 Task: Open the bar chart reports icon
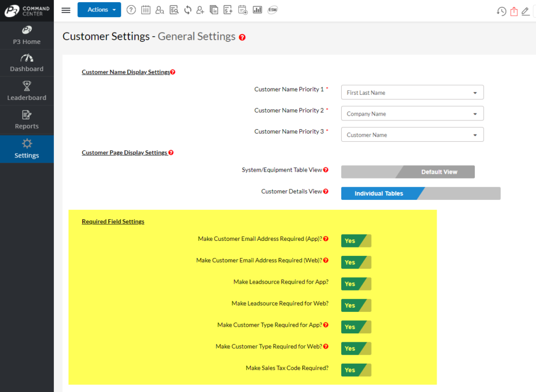click(257, 10)
